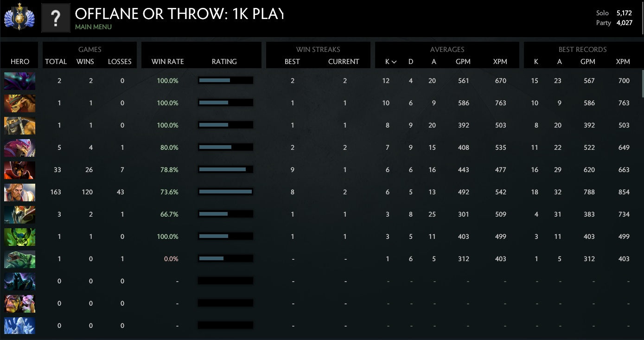Click the rating bar in the 163-games row
Image resolution: width=644 pixels, height=340 pixels.
coord(225,192)
